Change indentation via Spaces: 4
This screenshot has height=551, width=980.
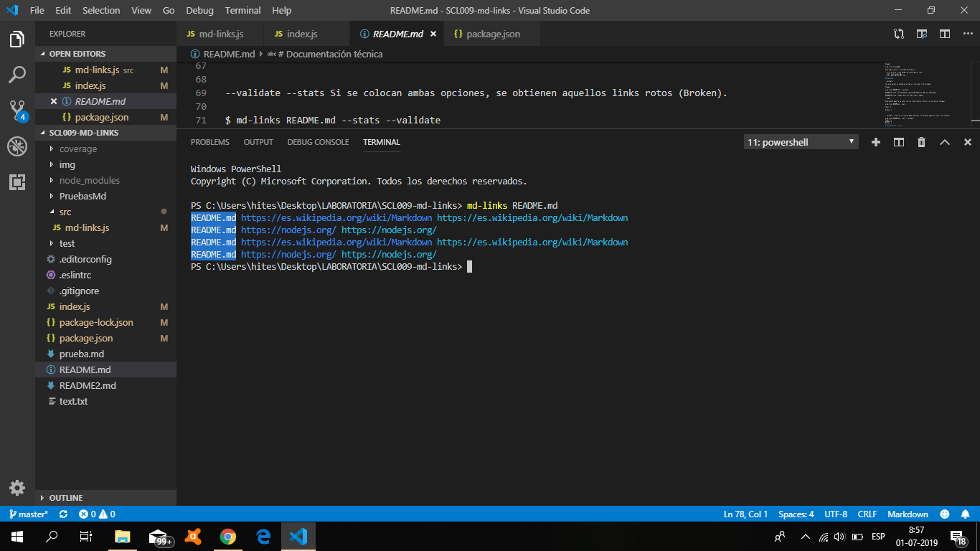click(x=796, y=514)
